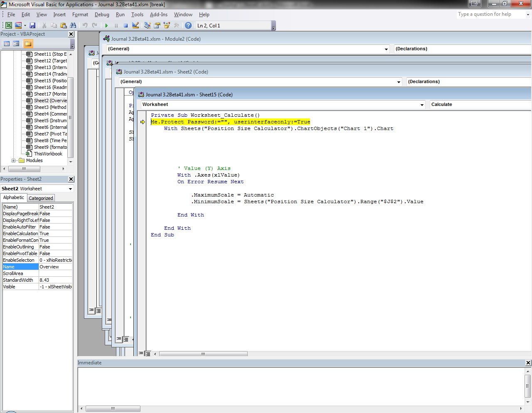532x413 pixels.
Task: Click the Name property value Overview
Action: click(56, 267)
